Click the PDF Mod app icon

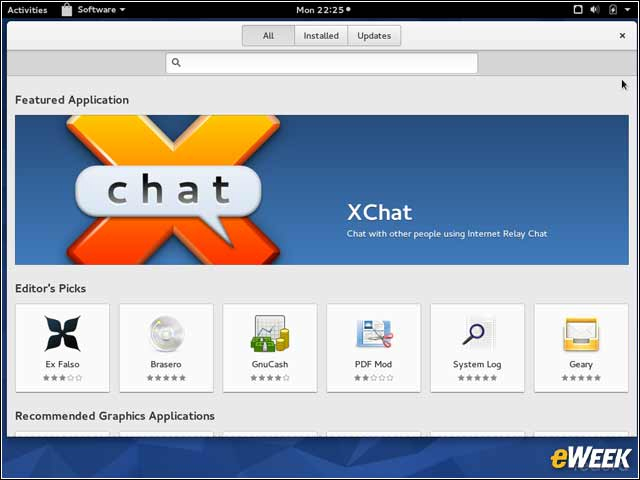coord(373,334)
